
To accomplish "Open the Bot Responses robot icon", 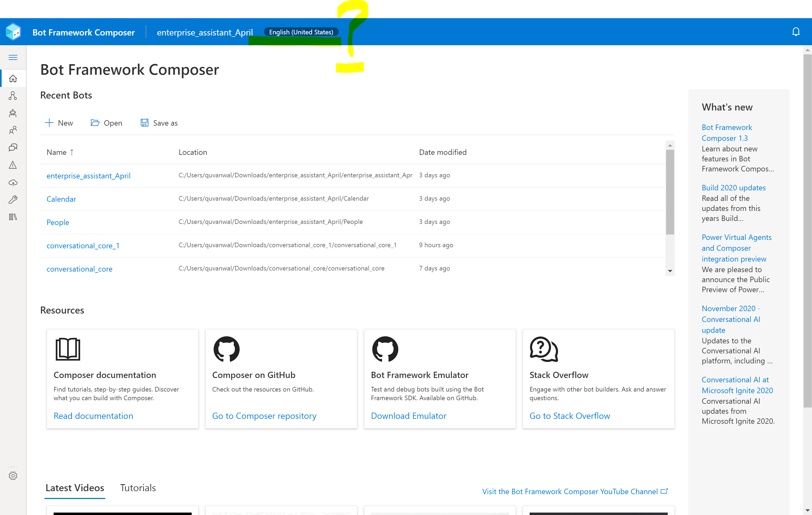I will point(13,113).
